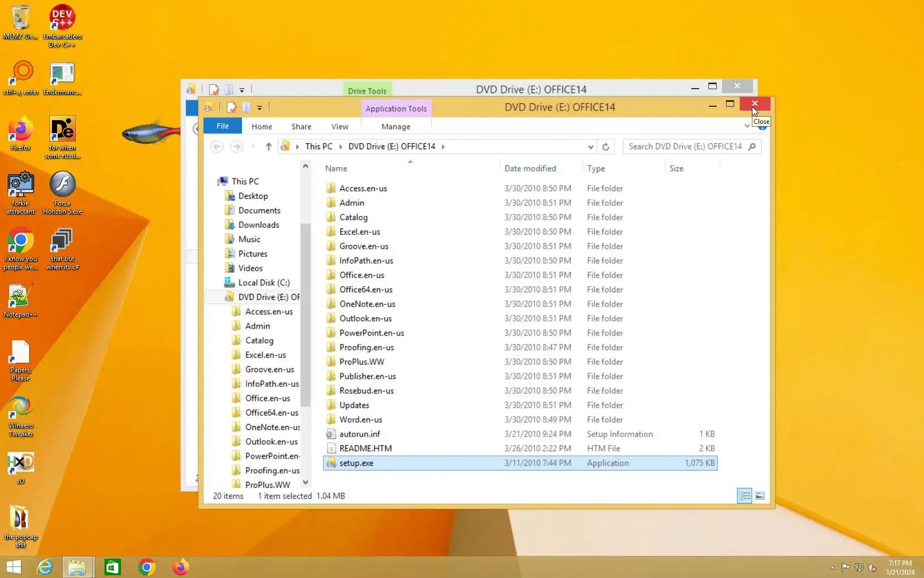Select the 'that but when its c#' desktop icon
924x578 pixels.
click(62, 249)
